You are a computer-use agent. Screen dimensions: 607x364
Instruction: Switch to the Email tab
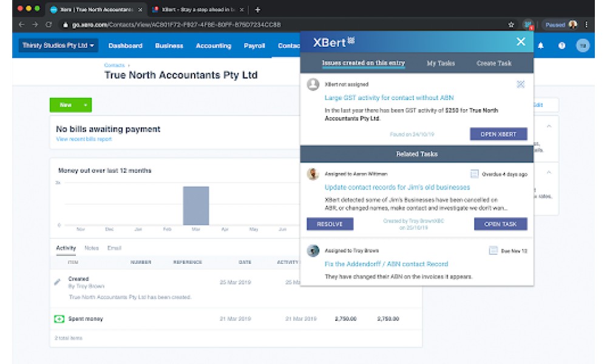(114, 248)
